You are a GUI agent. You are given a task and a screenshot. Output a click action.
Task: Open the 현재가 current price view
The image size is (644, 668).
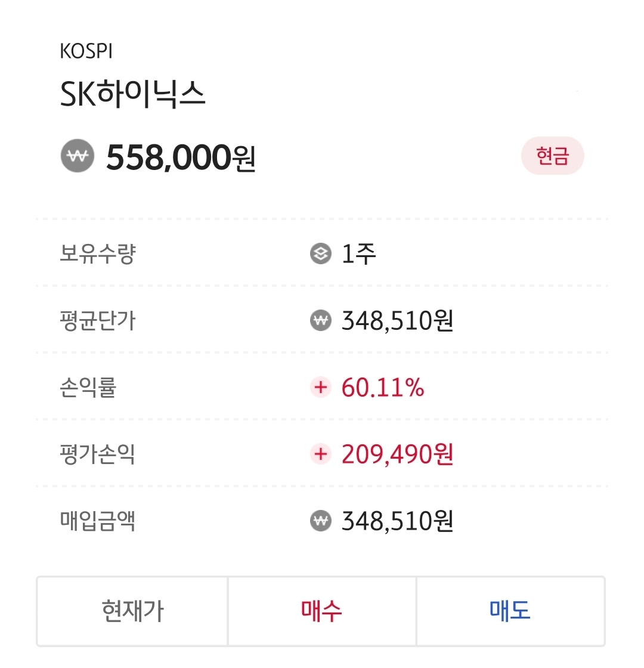[x=132, y=611]
